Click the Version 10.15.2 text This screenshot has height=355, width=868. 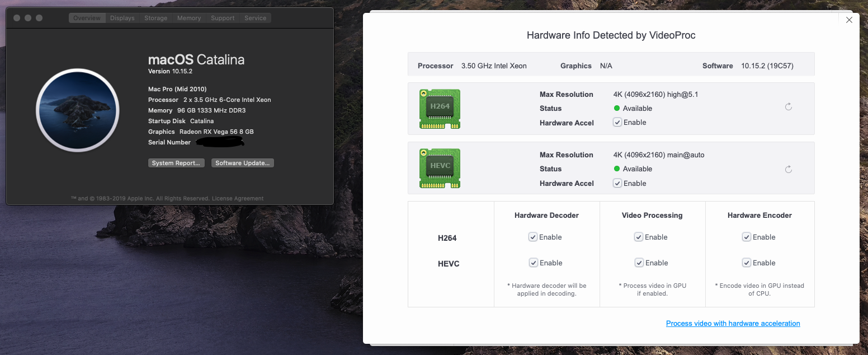170,71
